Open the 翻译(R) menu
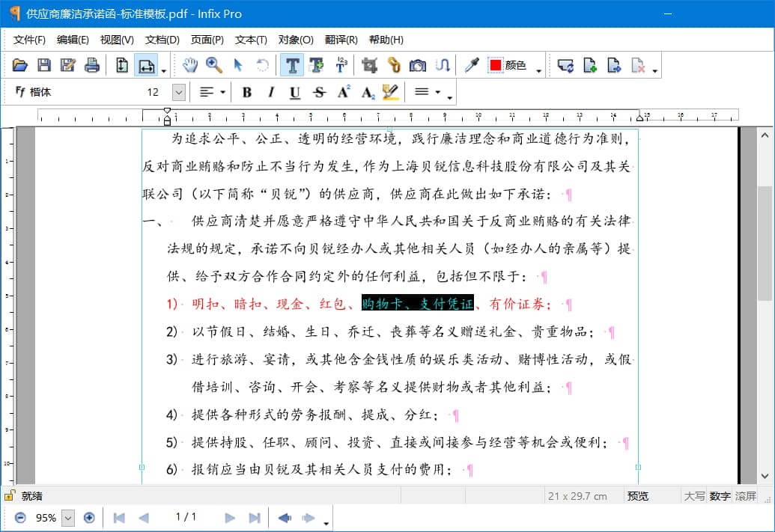Viewport: 775px width, 532px height. coord(341,40)
